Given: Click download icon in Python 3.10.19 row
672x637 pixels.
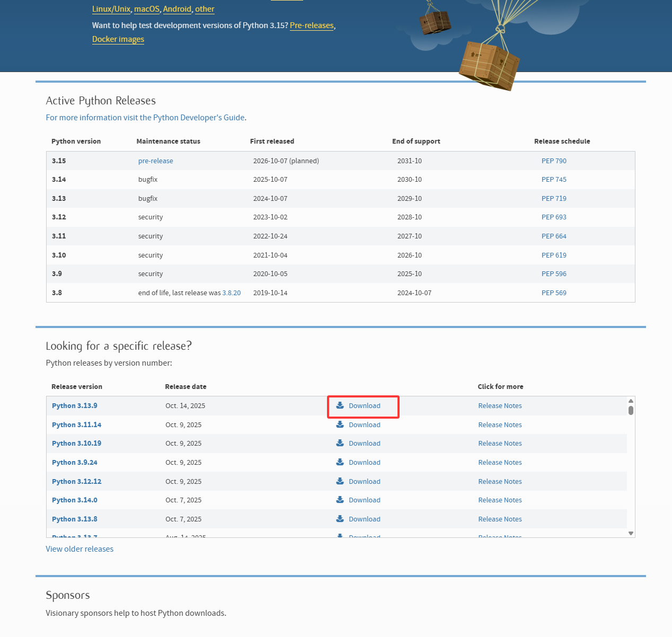Looking at the screenshot, I should (x=340, y=443).
